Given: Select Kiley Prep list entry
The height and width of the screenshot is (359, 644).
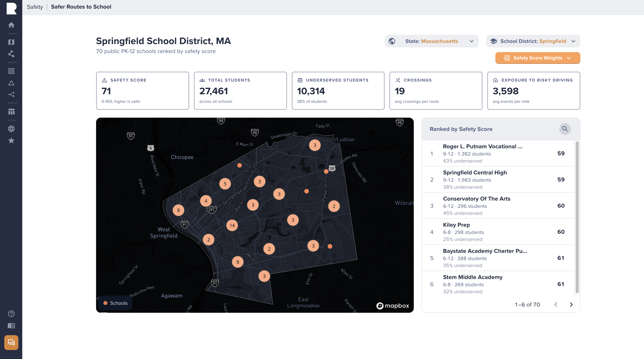Looking at the screenshot, I should [498, 232].
